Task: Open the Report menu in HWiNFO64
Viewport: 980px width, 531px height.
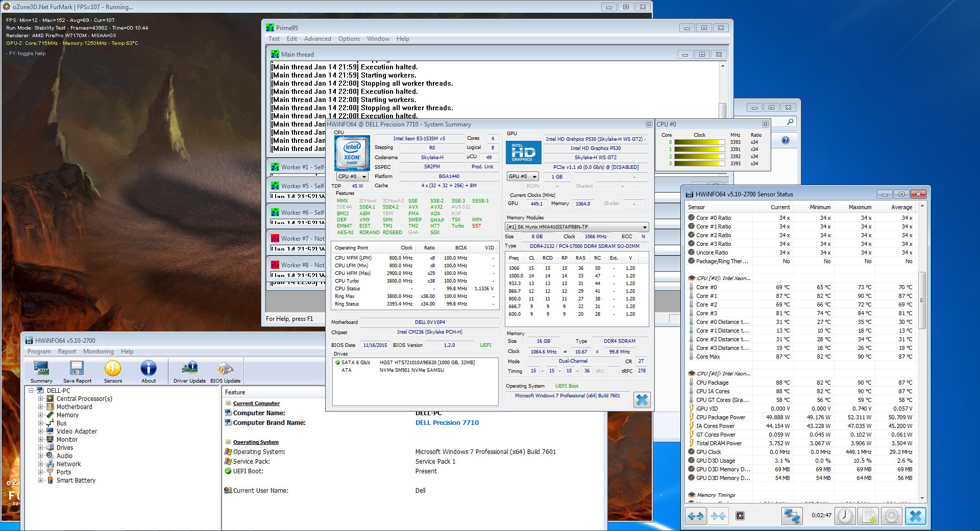Action: (x=67, y=351)
